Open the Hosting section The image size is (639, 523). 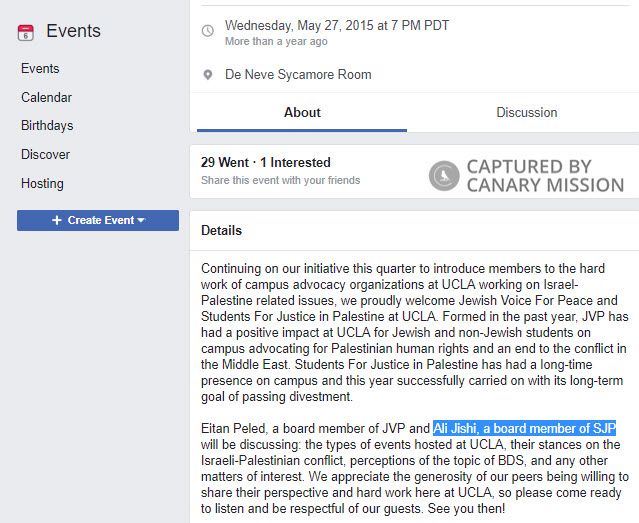click(42, 183)
